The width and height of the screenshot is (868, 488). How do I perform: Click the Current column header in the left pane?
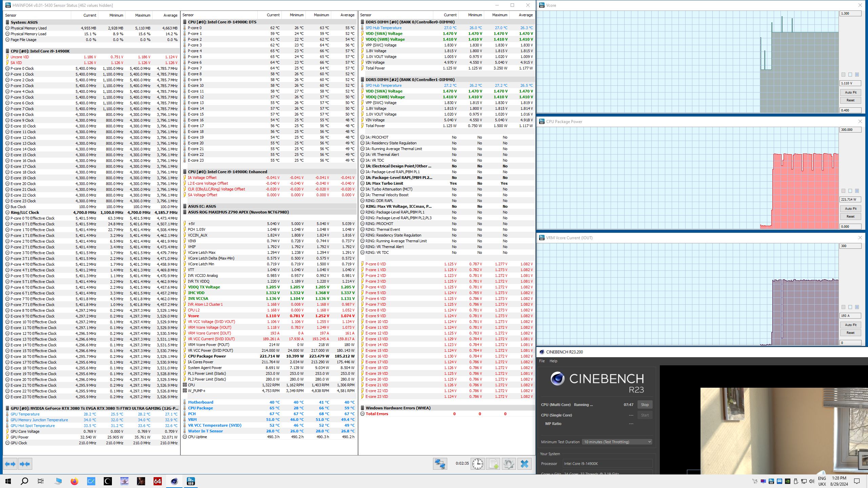click(x=84, y=15)
